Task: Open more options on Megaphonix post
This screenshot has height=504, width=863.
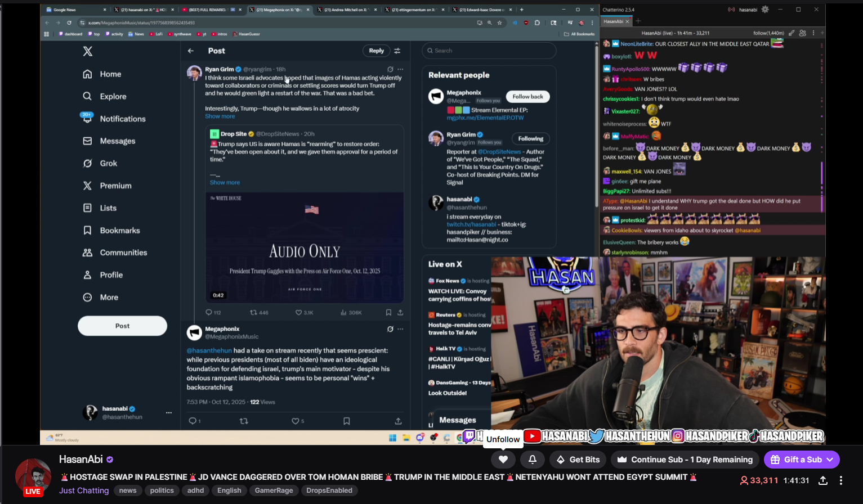Action: pos(400,329)
